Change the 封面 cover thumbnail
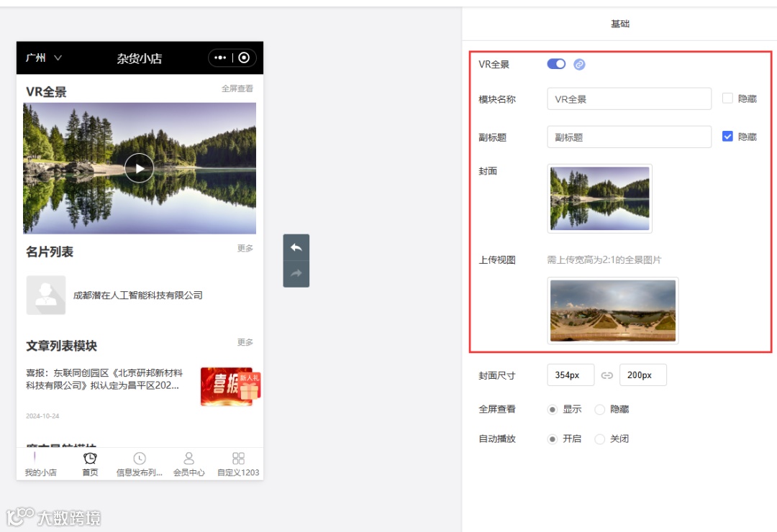The image size is (777, 532). pos(599,198)
